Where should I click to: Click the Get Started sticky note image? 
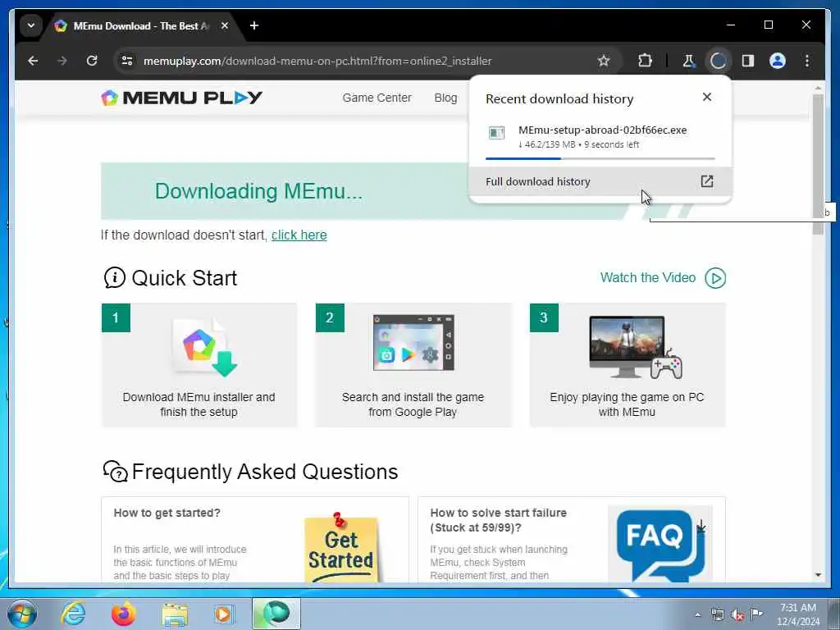[341, 547]
